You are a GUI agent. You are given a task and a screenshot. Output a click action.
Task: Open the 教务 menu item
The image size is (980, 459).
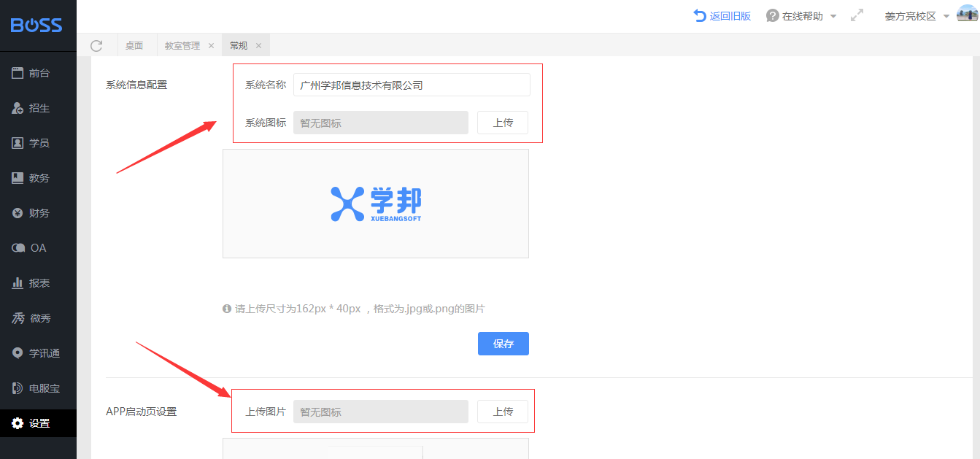click(x=38, y=178)
